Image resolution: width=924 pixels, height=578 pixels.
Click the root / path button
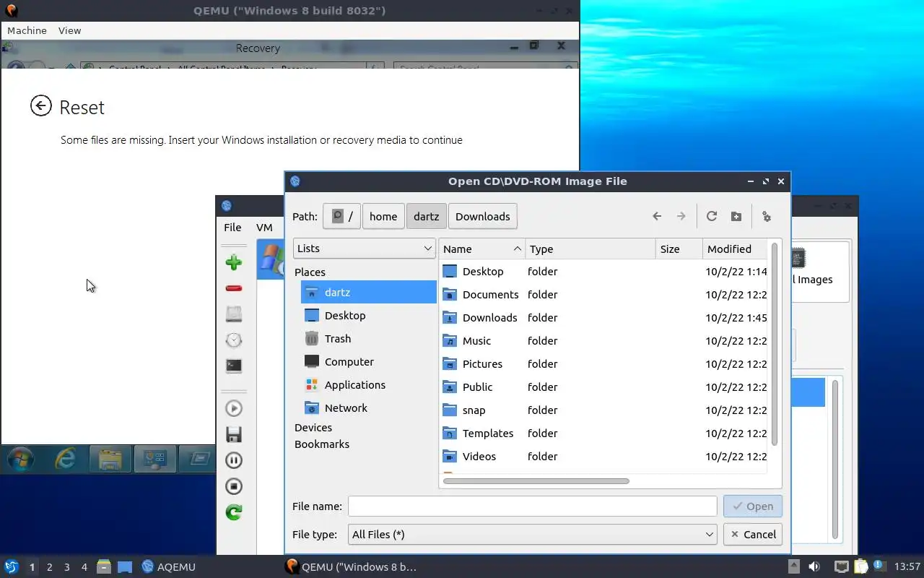[341, 216]
